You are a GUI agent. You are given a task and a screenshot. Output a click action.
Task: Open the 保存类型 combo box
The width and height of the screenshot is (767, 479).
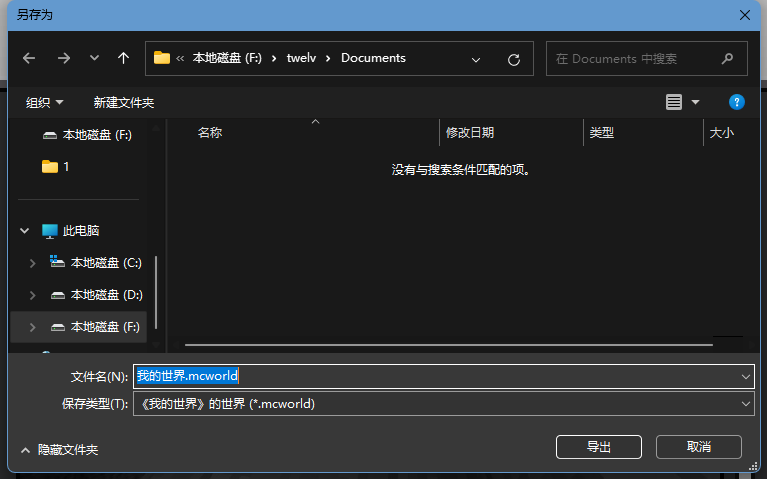(444, 404)
